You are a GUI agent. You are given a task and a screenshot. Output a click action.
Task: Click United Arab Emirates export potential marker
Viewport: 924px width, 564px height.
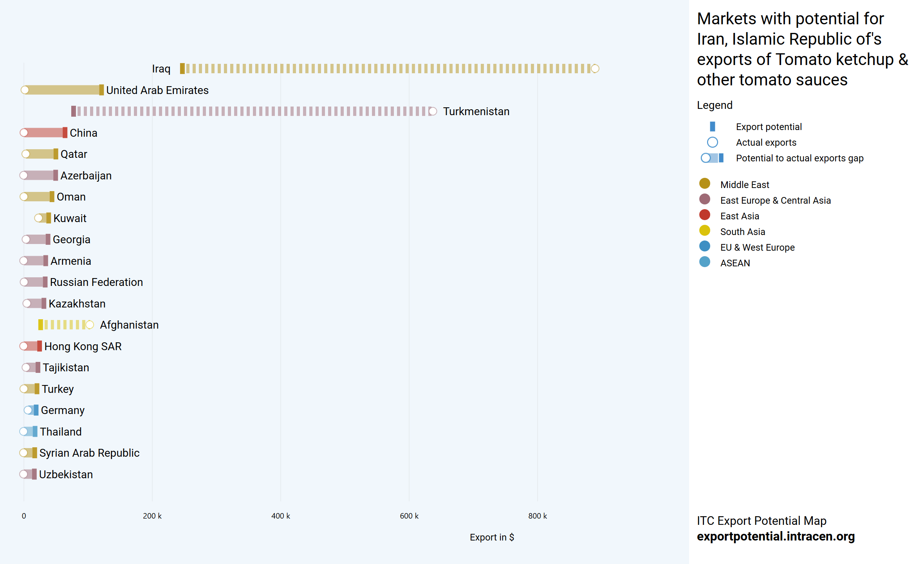(x=101, y=90)
